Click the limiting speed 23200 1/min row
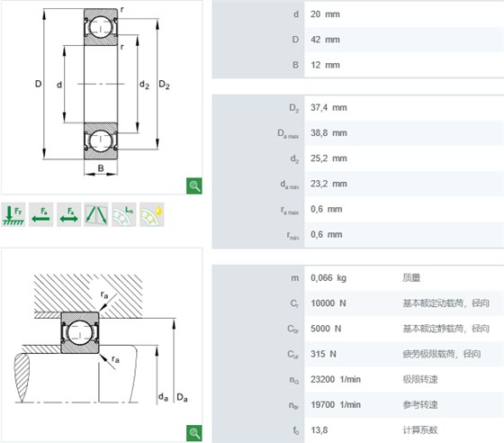This screenshot has width=504, height=443. pyautogui.click(x=358, y=379)
